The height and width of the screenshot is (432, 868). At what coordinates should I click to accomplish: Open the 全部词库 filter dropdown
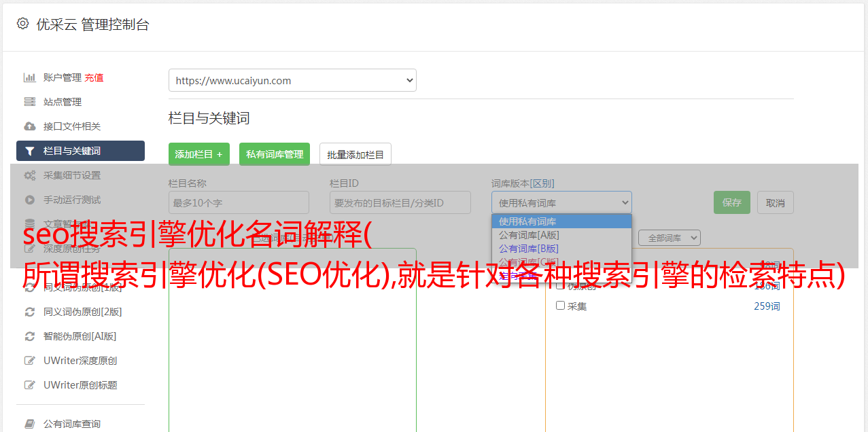(669, 238)
